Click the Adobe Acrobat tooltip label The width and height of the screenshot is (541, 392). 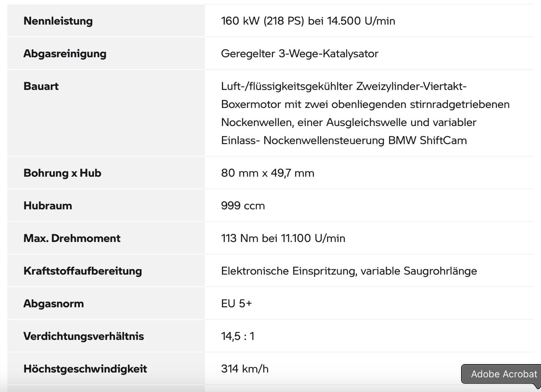503,374
